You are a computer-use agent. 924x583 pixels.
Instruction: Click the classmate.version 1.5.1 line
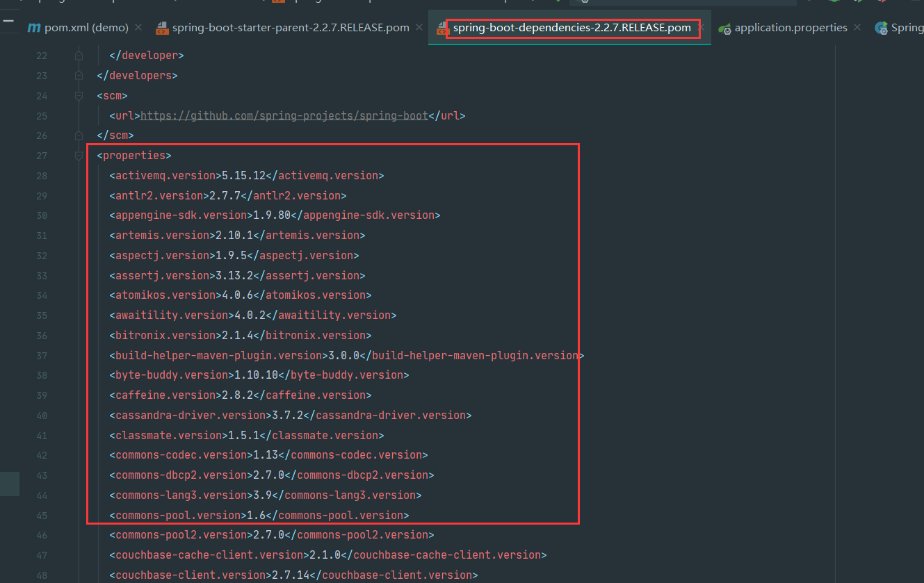coord(247,435)
